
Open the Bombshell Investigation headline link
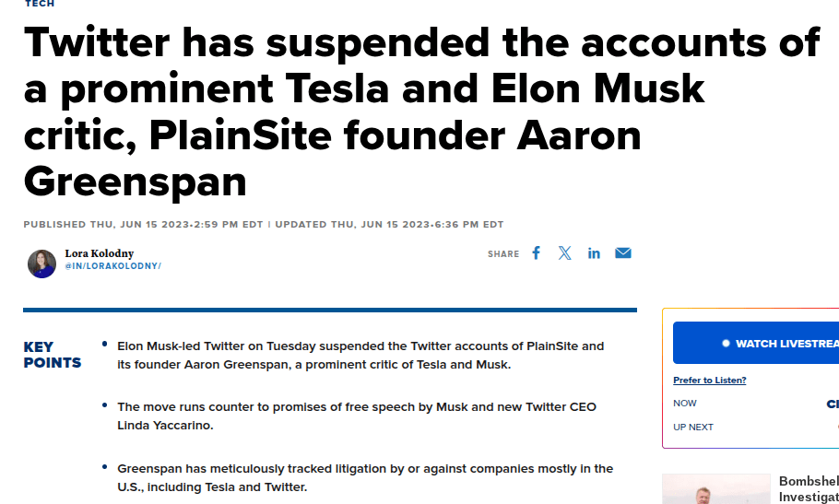[809, 488]
